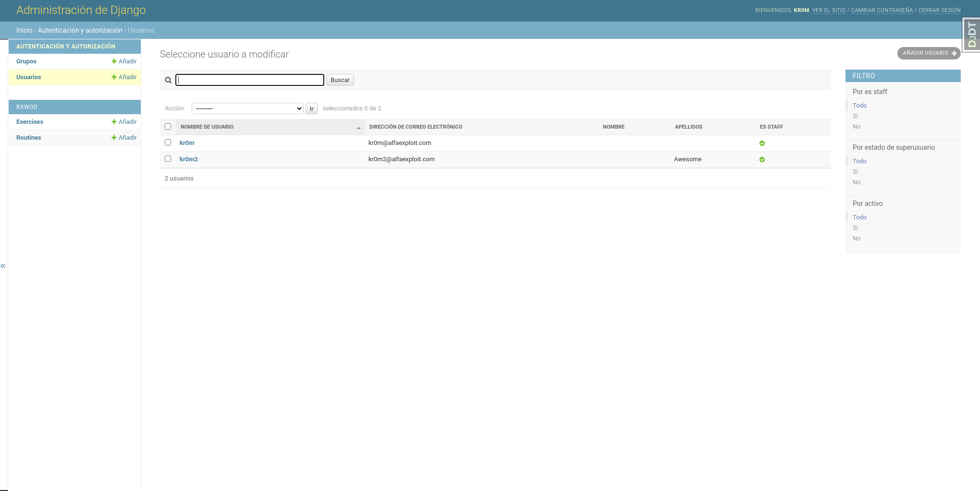
Task: Click the '2 usuarios' count text
Action: pos(179,179)
